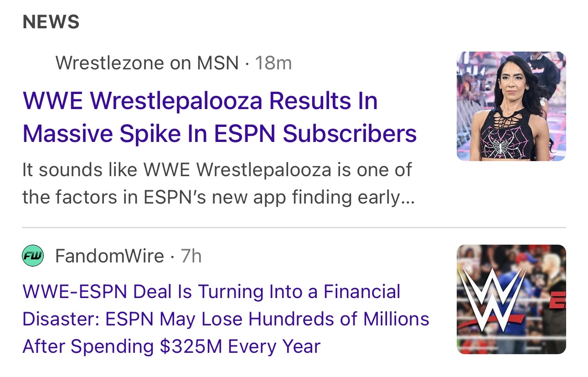Open the wrestler photo thumbnail
Viewport: 588px width, 377px height.
511,106
